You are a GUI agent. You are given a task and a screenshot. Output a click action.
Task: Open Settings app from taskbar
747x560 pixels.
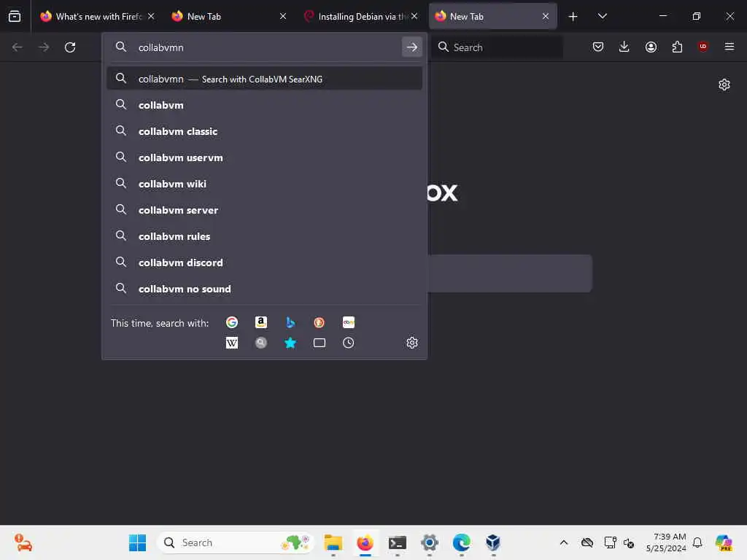click(x=429, y=542)
